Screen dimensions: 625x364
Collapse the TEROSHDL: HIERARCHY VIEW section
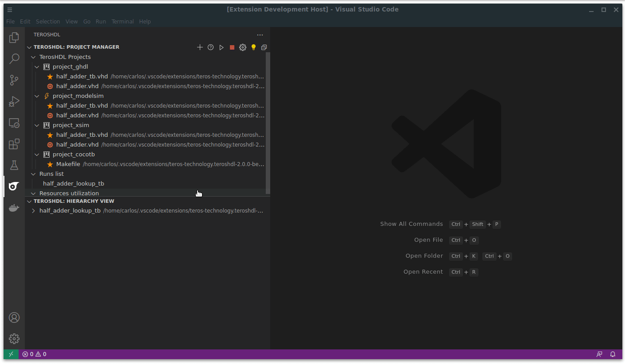[x=29, y=201]
